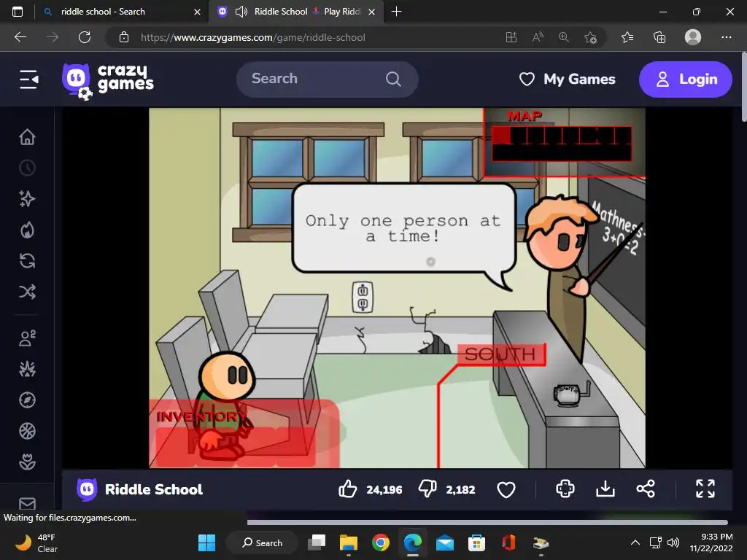The width and height of the screenshot is (747, 560).
Task: Go back in browser history
Action: coord(20,37)
